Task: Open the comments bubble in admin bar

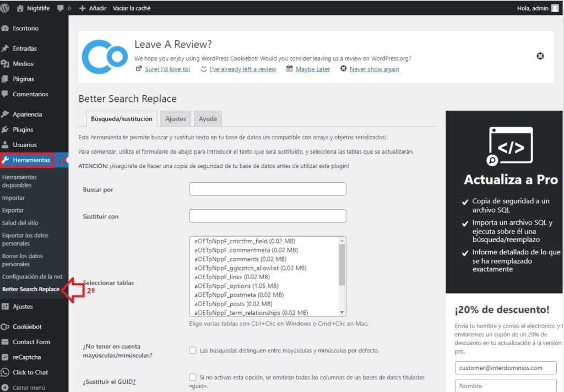Action: click(64, 8)
